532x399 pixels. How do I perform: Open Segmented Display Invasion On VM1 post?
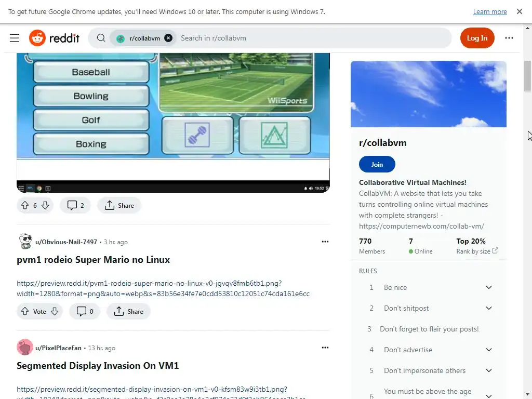[x=98, y=365]
